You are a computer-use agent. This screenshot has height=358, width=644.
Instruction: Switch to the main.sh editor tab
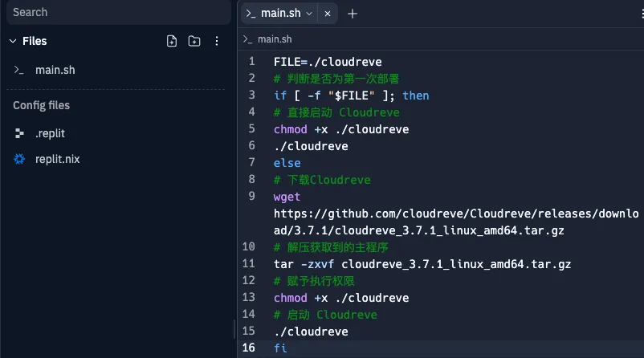coord(278,14)
